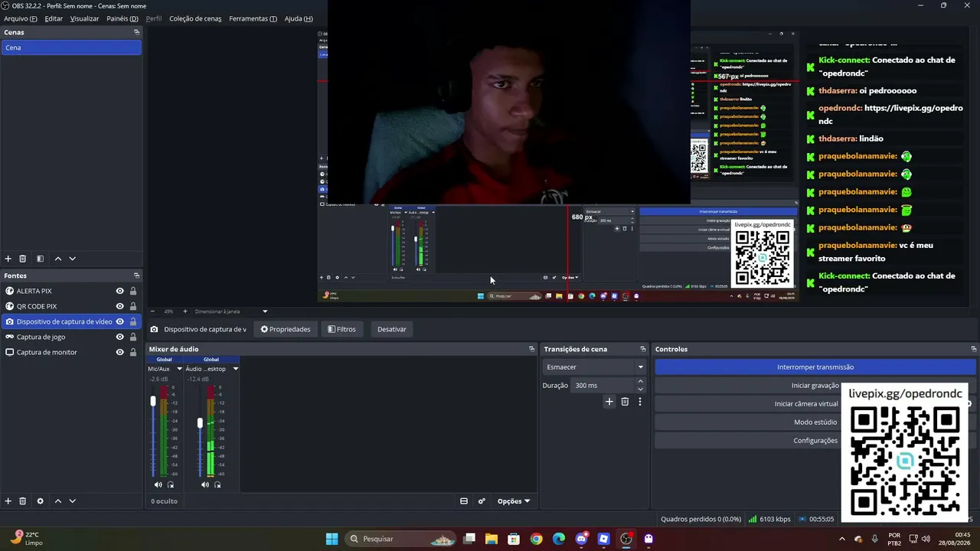
Task: Open the Arquivo menu
Action: click(21, 18)
